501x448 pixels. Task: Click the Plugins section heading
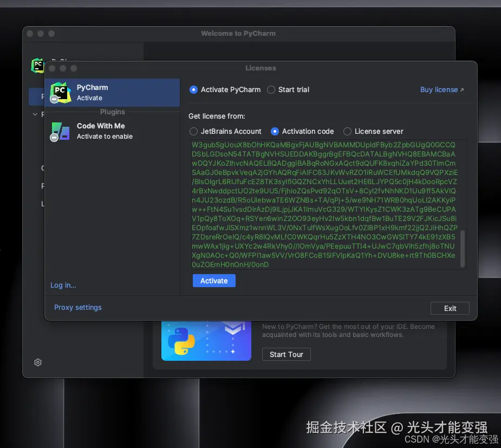point(113,112)
